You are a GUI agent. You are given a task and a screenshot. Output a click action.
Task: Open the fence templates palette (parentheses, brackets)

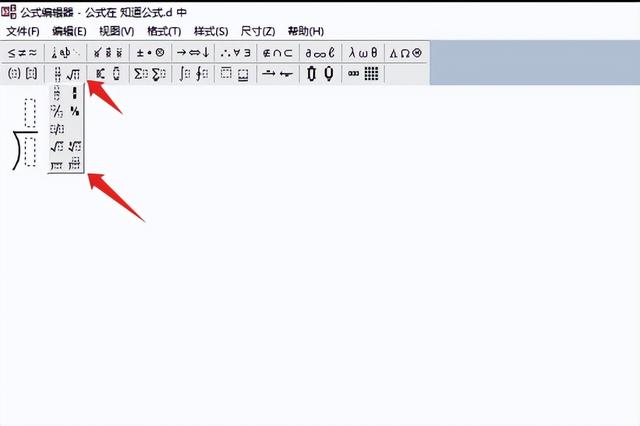[x=23, y=74]
